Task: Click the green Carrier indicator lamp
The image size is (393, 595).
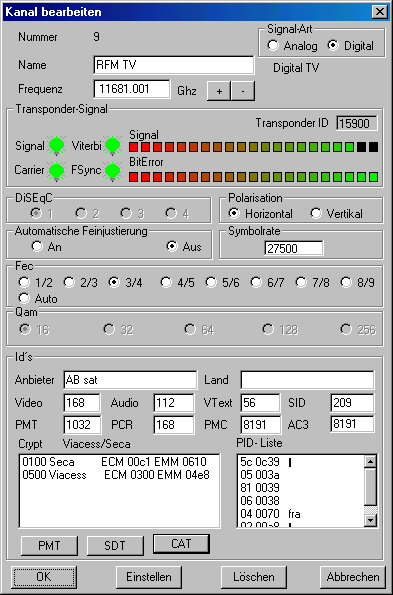Action: pyautogui.click(x=57, y=171)
